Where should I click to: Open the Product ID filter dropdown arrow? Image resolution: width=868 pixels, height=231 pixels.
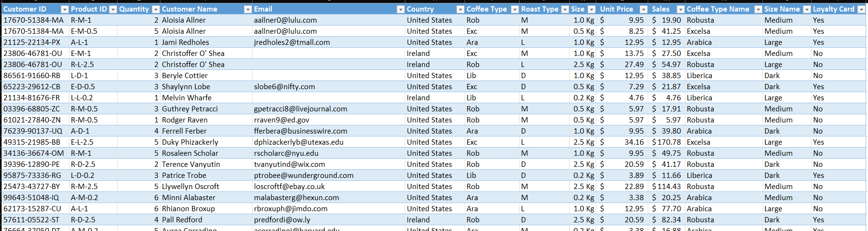click(113, 9)
